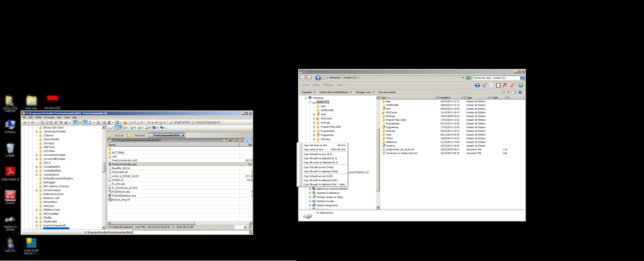
Task: Click the scissors Cut icon in Explorer toolbar
Action: [484, 85]
